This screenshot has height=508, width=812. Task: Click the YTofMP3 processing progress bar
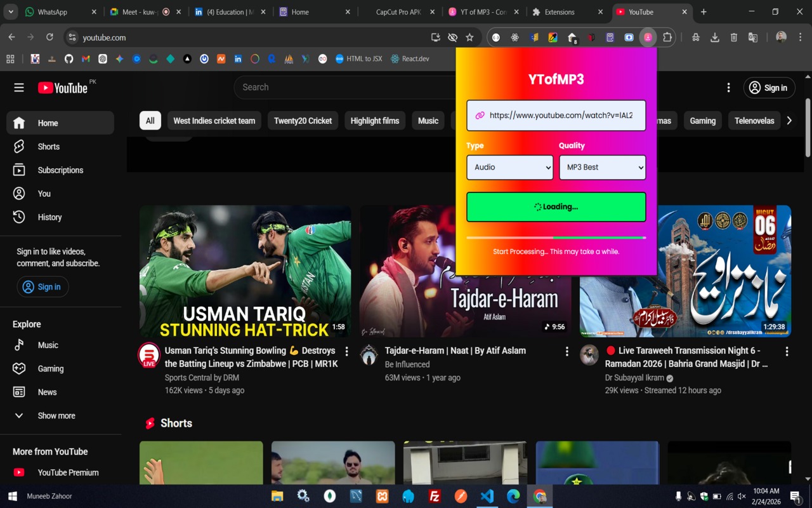556,237
